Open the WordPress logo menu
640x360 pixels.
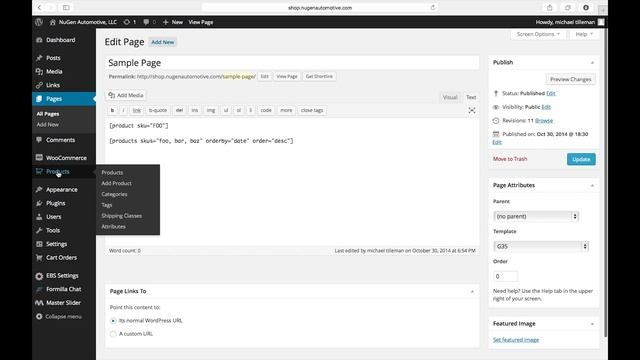click(39, 22)
